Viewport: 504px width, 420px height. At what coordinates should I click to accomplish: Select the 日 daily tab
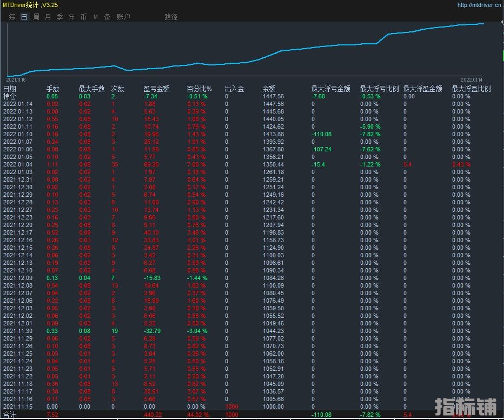(x=24, y=17)
